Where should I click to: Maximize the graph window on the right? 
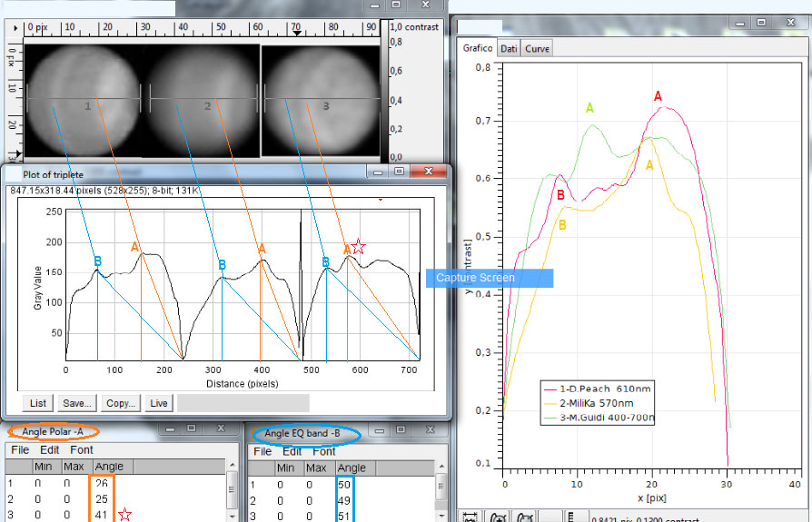point(761,23)
